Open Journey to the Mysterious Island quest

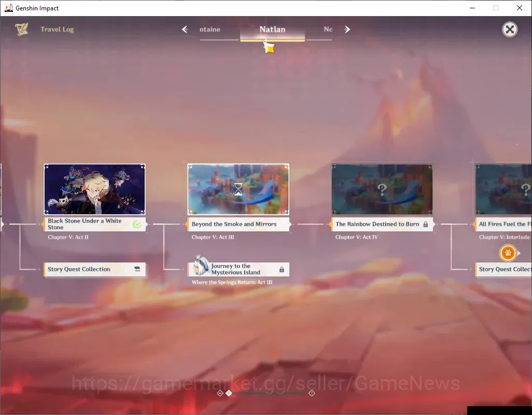[x=238, y=269]
